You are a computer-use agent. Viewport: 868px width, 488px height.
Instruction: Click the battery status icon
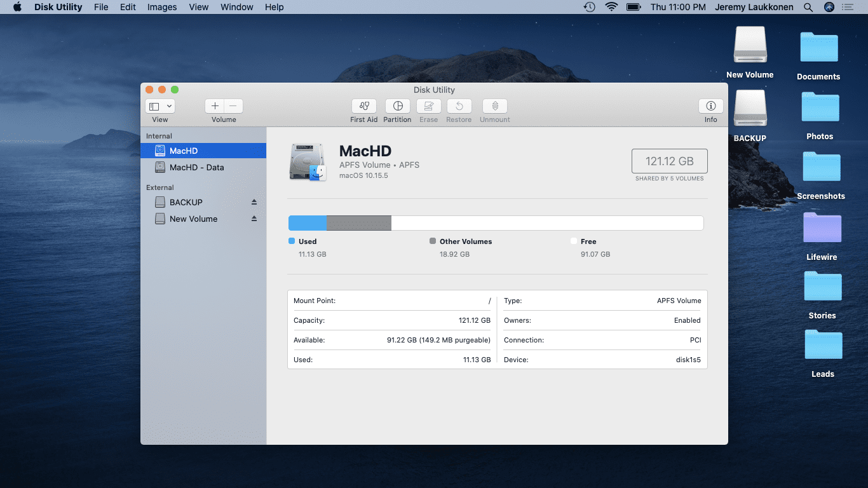pyautogui.click(x=634, y=7)
